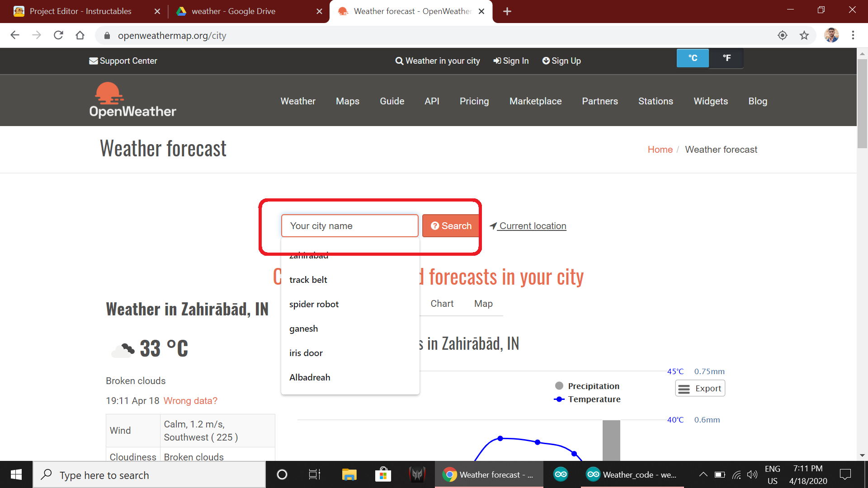Click the Sign In link
The width and height of the screenshot is (868, 488).
point(511,61)
